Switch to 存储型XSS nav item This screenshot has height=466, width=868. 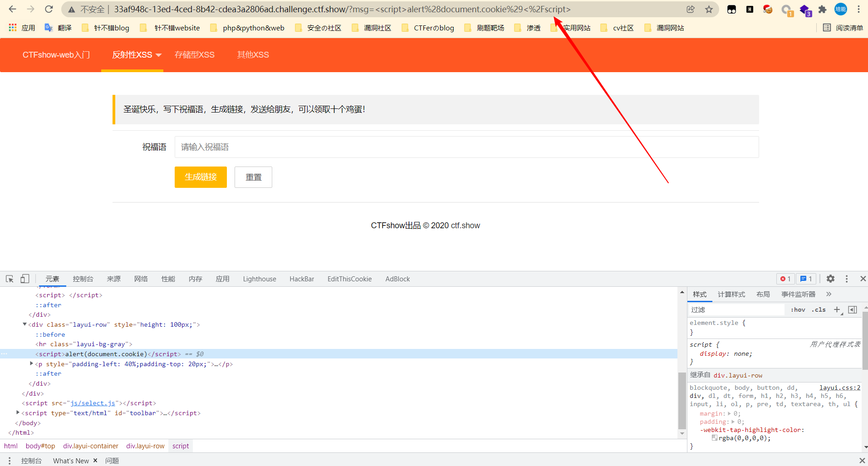click(195, 55)
